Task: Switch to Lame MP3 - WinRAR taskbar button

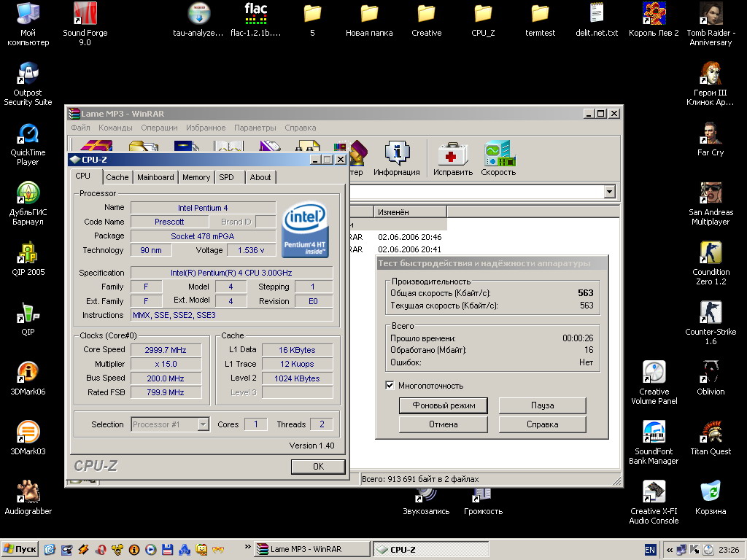Action: [311, 550]
